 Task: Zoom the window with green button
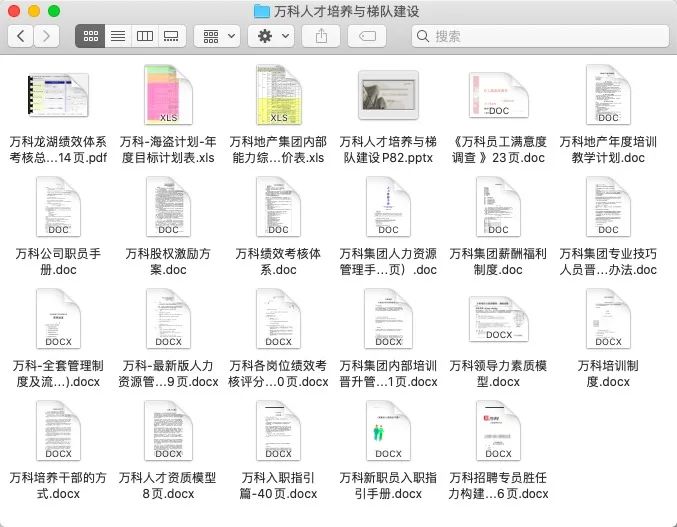point(54,11)
